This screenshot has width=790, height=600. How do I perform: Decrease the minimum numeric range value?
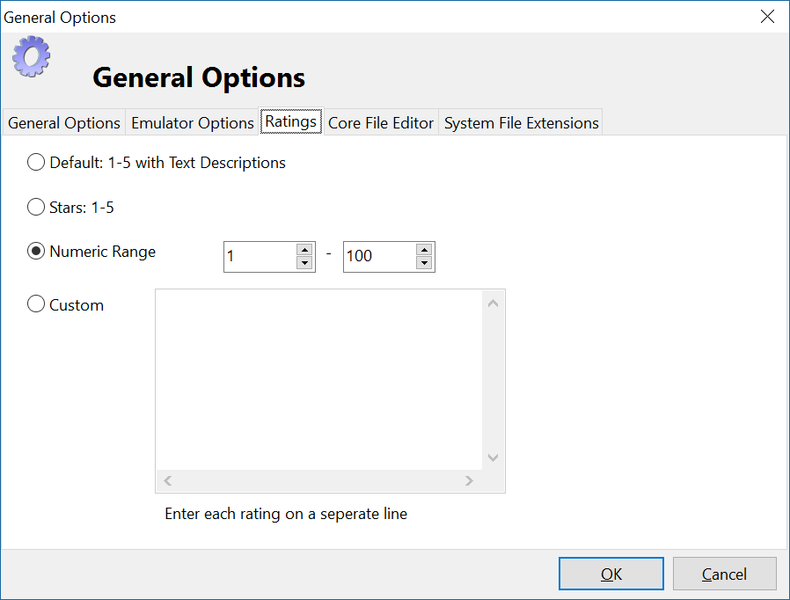click(x=305, y=263)
